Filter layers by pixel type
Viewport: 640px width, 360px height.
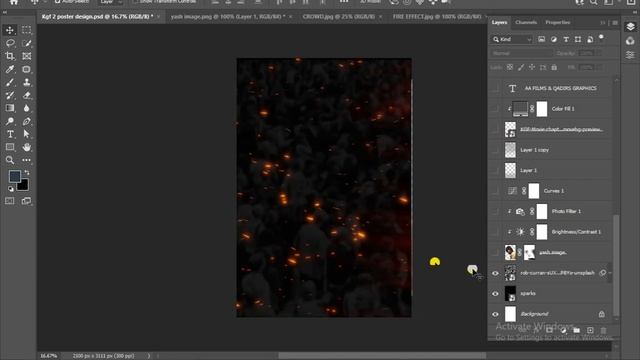(541, 39)
